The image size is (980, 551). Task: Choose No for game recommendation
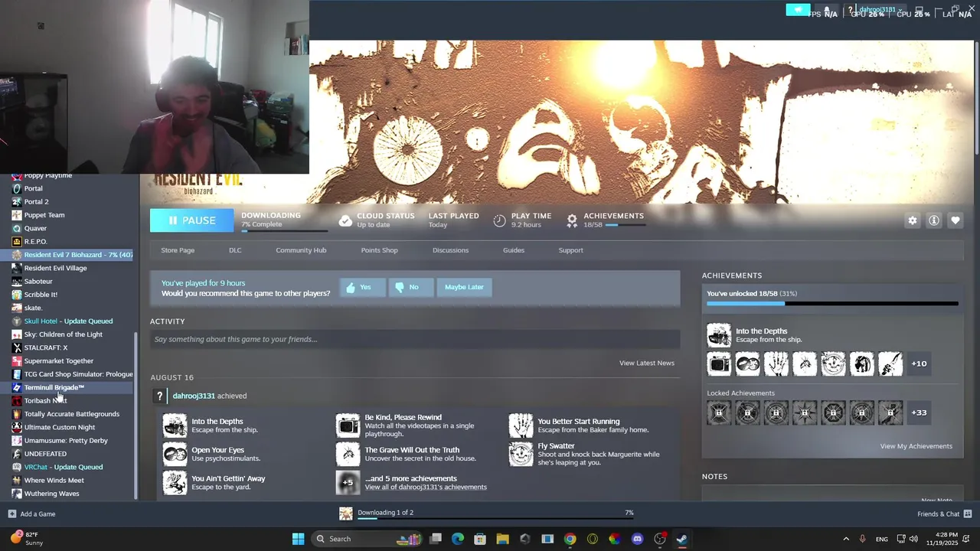[x=410, y=287]
